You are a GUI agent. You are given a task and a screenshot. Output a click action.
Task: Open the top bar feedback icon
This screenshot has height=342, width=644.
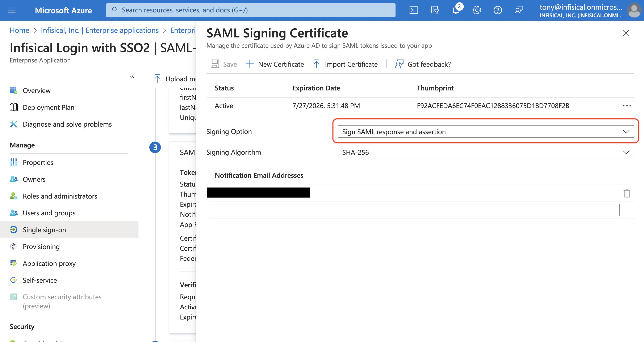click(519, 10)
